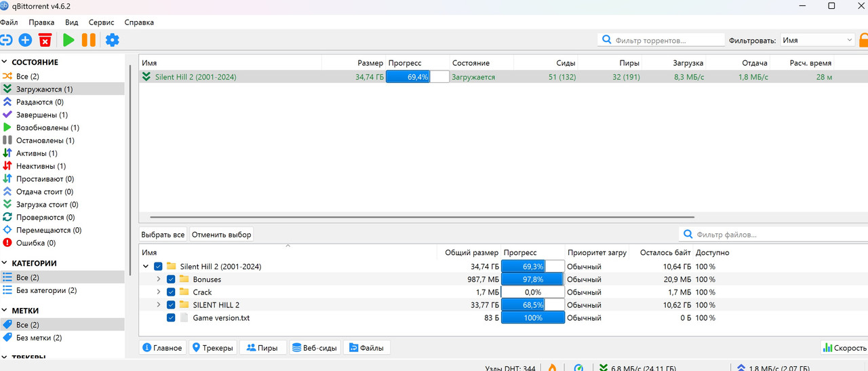Select 'Без категории (2)' category

click(x=62, y=290)
